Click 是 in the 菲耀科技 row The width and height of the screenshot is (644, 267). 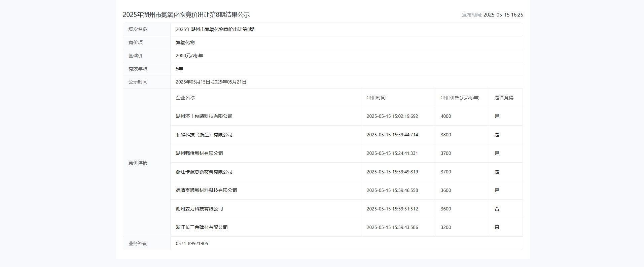point(497,135)
